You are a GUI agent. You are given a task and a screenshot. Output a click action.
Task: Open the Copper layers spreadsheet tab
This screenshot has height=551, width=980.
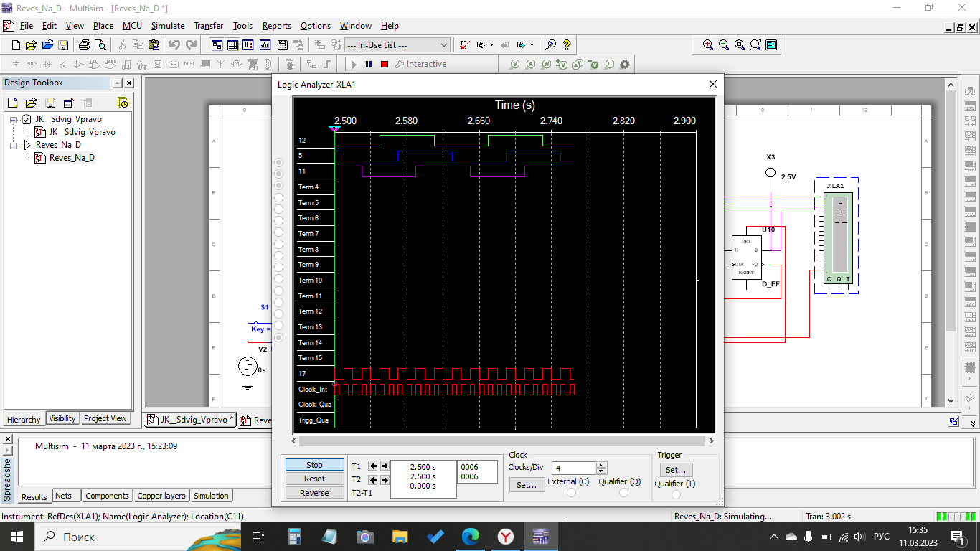tap(161, 496)
